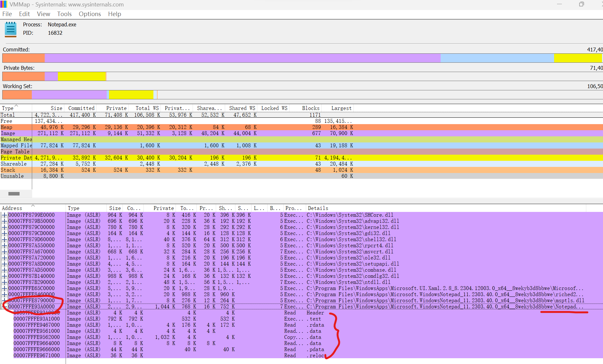Click the summary table horizontal scrollbar thumb
Screen dimensions: 603x364
coord(14,194)
